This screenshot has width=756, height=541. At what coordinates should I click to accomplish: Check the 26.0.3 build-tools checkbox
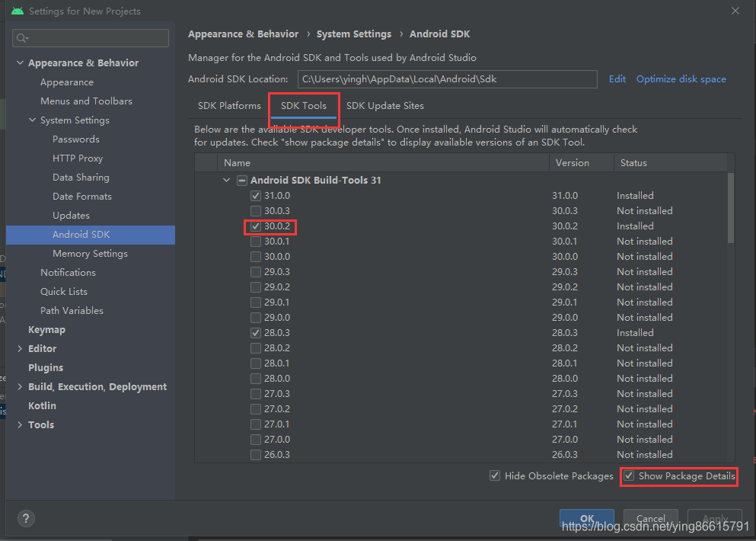pos(256,455)
